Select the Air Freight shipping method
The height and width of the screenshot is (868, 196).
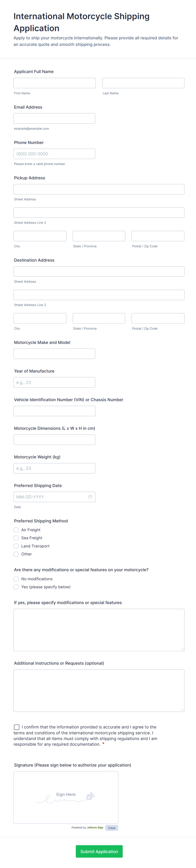click(x=16, y=530)
